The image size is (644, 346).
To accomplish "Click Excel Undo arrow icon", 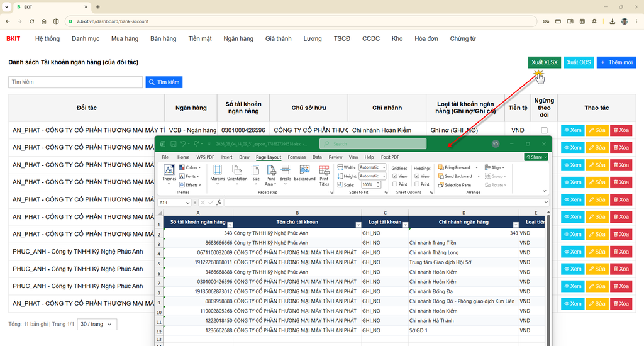I will pyautogui.click(x=183, y=144).
